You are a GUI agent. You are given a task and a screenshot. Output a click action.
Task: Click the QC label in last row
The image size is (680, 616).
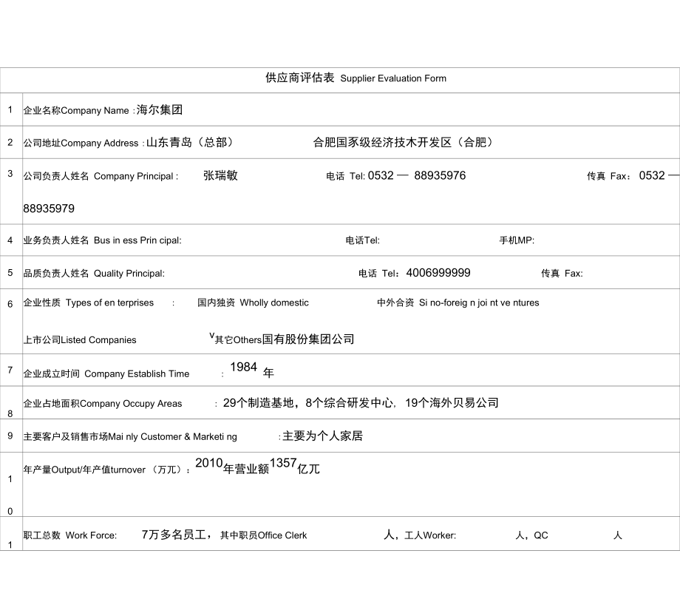coord(541,535)
